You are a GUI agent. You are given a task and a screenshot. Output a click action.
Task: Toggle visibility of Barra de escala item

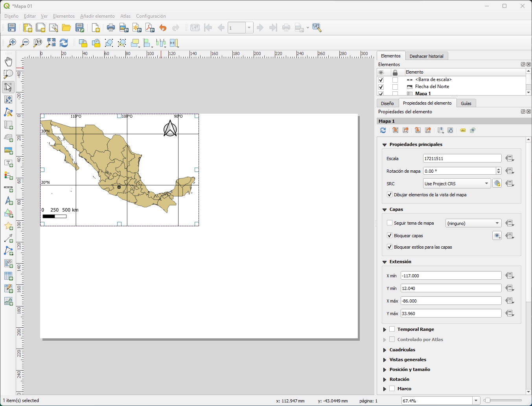[381, 80]
